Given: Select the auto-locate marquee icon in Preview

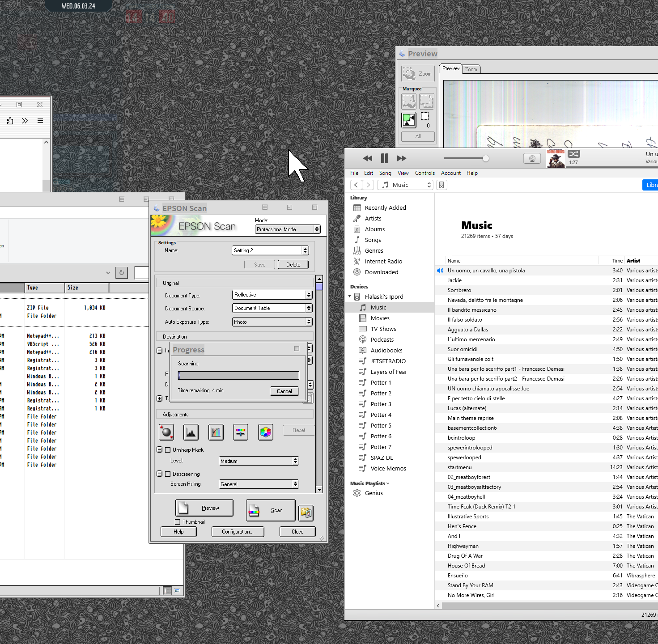Looking at the screenshot, I should pos(409,102).
